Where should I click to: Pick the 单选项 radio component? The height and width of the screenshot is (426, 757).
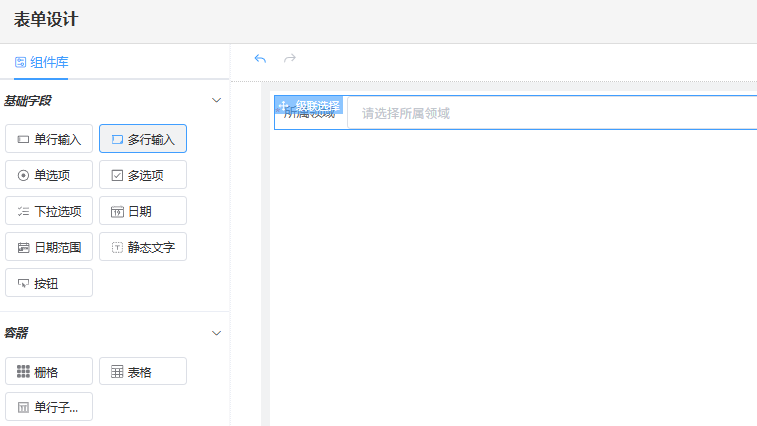[49, 175]
